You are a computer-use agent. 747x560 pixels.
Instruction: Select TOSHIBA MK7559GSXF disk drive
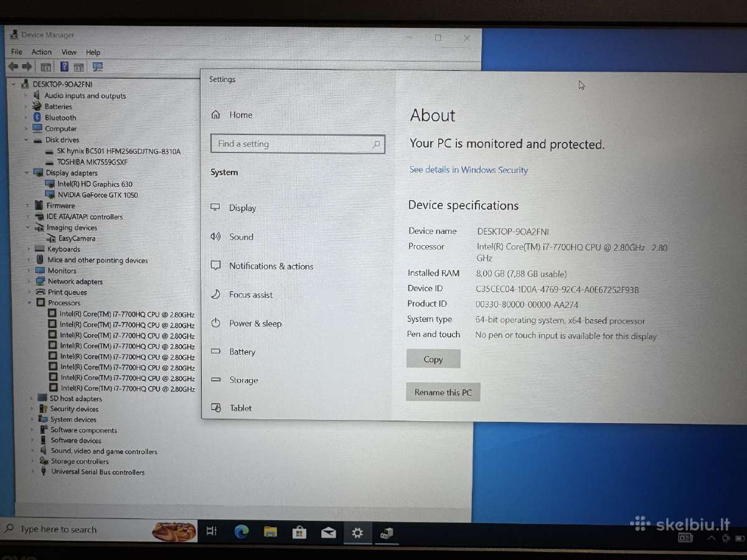[92, 162]
